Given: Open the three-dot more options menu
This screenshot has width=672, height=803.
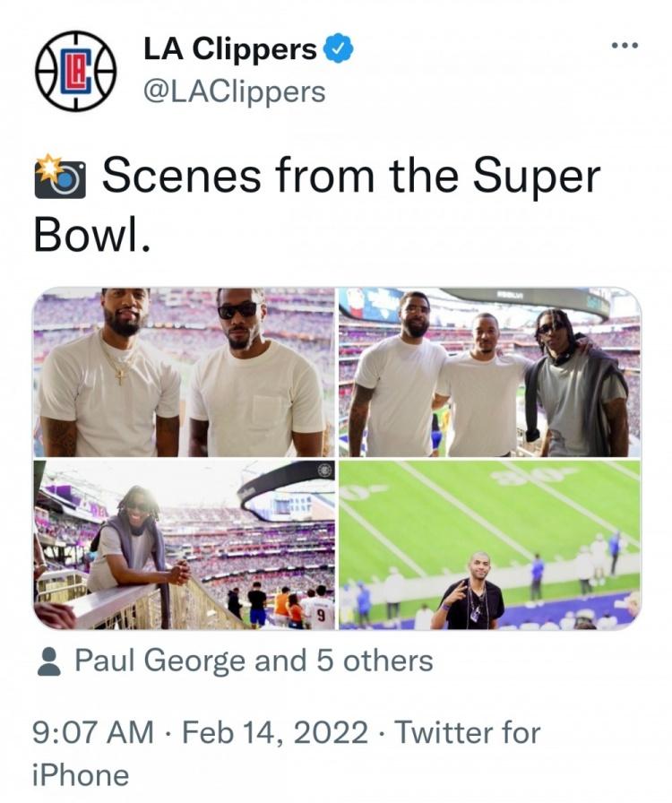Looking at the screenshot, I should tap(624, 45).
